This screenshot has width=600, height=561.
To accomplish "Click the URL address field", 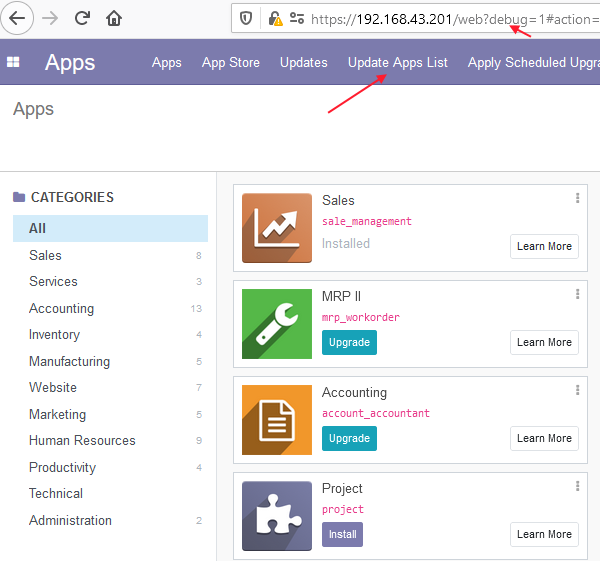I will click(x=455, y=19).
